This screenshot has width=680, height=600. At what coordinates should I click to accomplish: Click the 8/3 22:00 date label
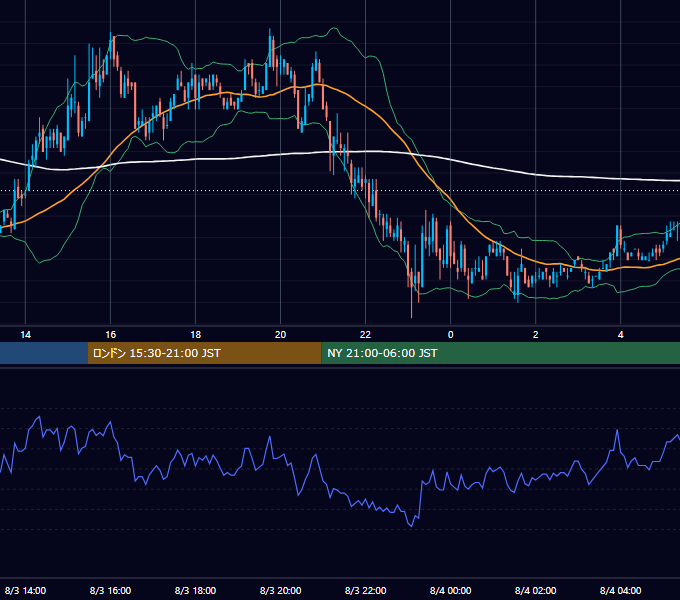[x=366, y=590]
